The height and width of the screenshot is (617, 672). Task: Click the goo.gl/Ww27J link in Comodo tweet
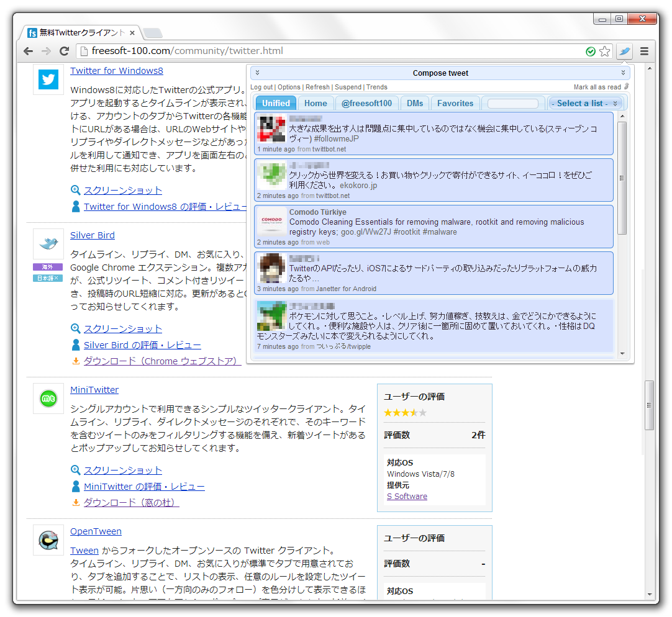click(x=366, y=232)
